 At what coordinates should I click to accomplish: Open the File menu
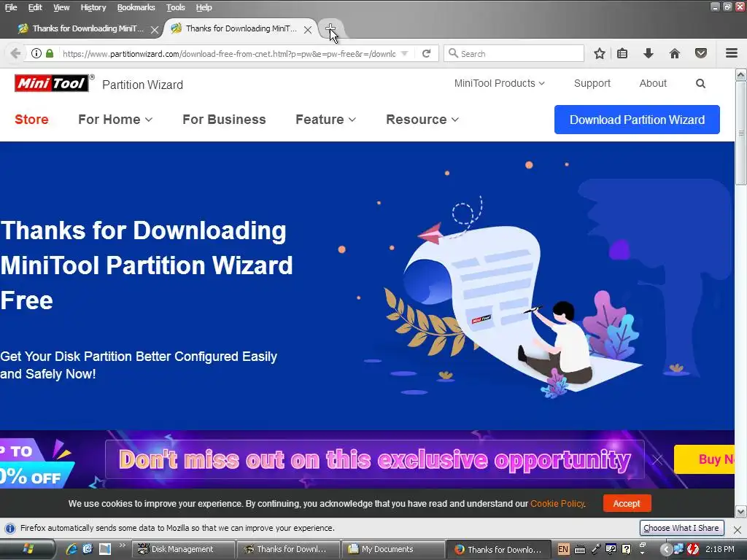pyautogui.click(x=11, y=7)
